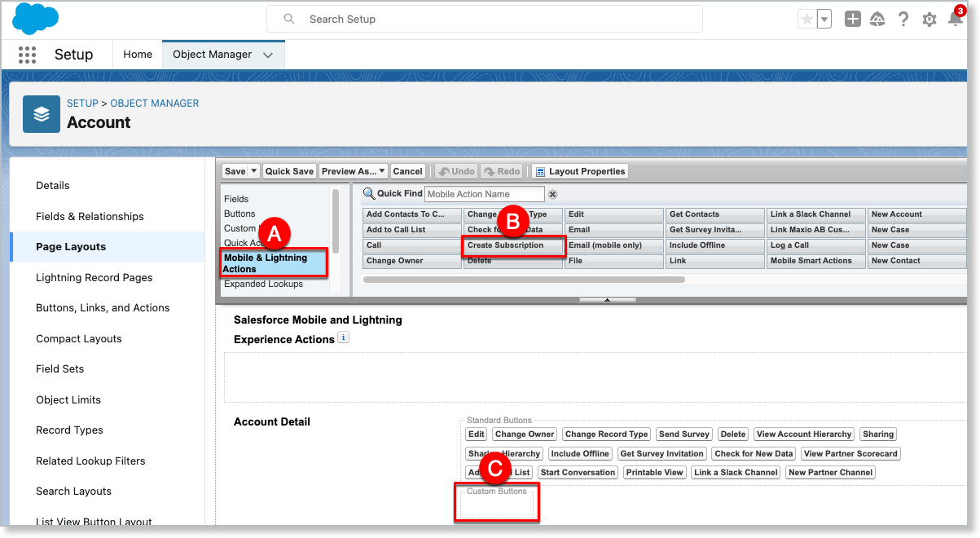Click the favorites star icon
The width and height of the screenshot is (980, 538).
pos(807,20)
